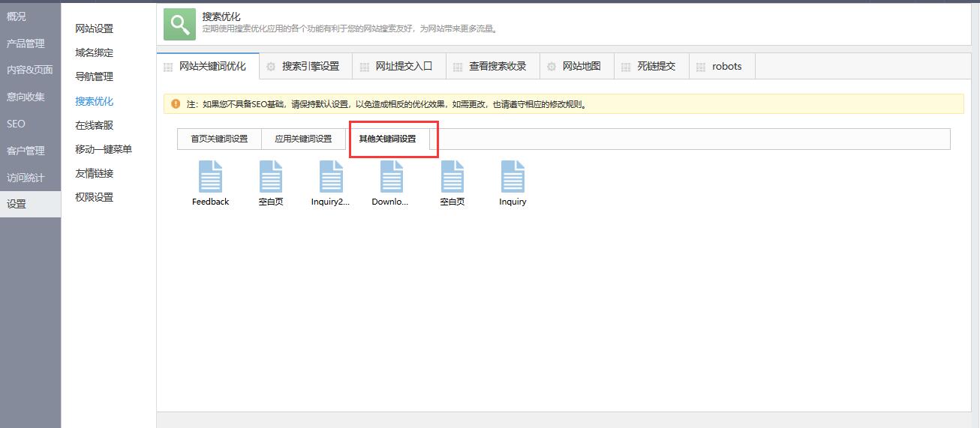Open 域名绑定 settings link
Image resolution: width=980 pixels, height=428 pixels.
tap(95, 52)
